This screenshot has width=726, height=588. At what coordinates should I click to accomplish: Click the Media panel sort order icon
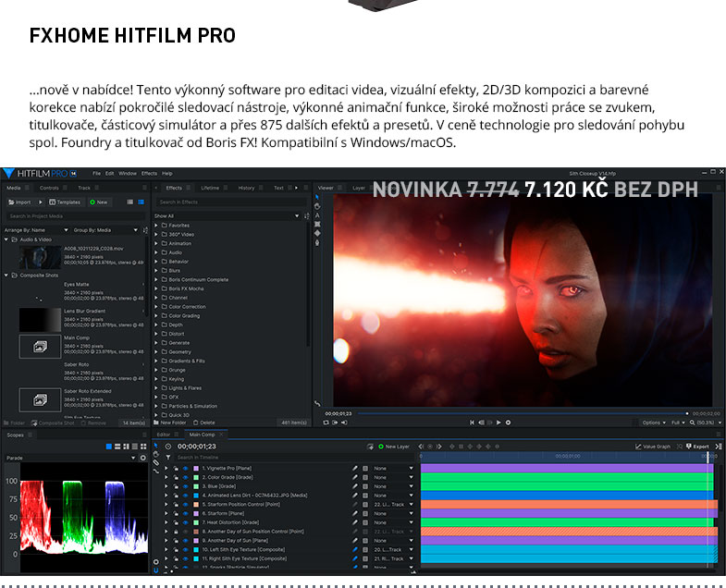click(145, 229)
